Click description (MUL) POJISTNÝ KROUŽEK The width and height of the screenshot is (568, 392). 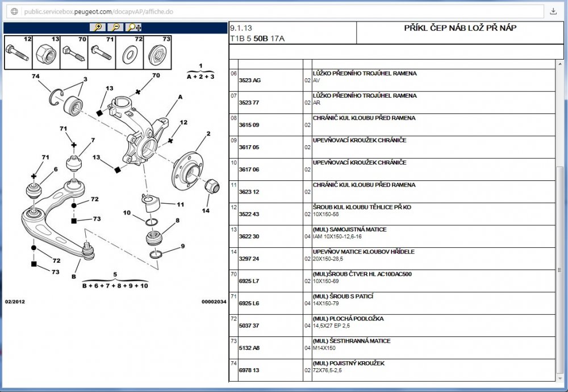[349, 364]
